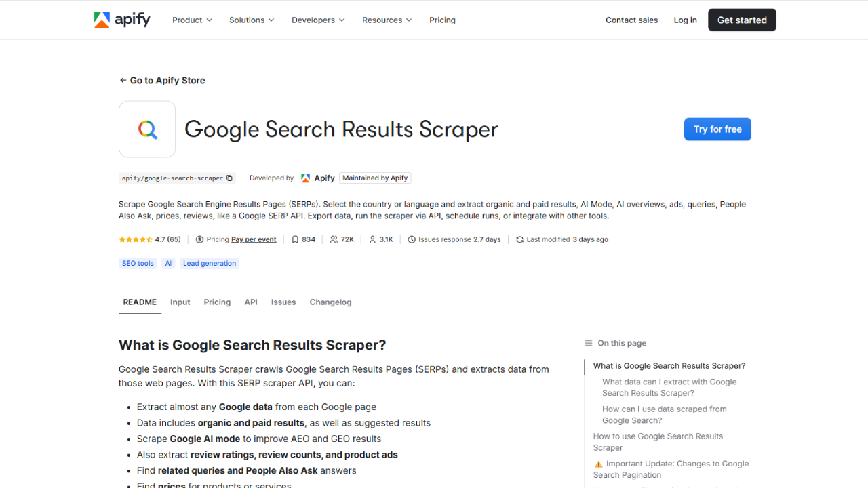868x488 pixels.
Task: Click the Google Search Scraper magnifier icon
Action: (x=147, y=129)
